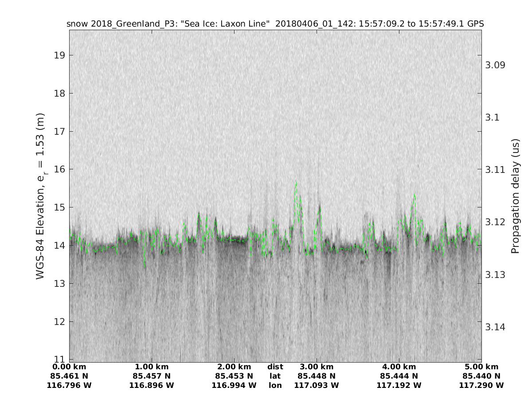Viewport: 532px width, 399px height.
Task: Click the 117.192 W longitude label
Action: point(399,386)
